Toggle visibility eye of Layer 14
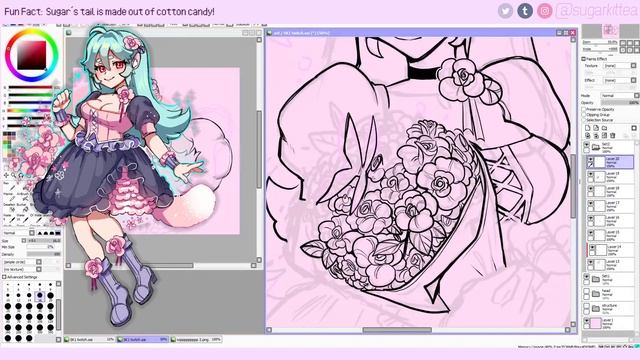The width and height of the screenshot is (640, 360). coord(592,247)
